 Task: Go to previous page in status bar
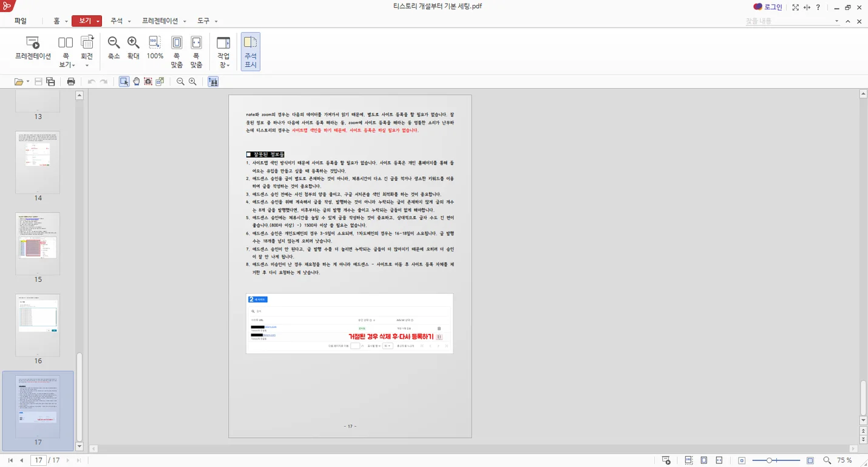[x=21, y=460]
